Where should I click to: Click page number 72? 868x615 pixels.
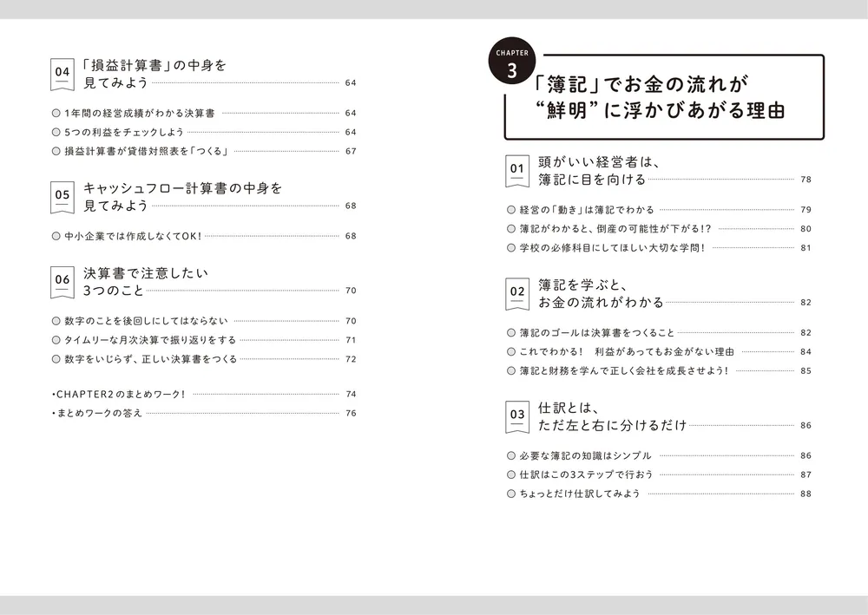click(351, 359)
